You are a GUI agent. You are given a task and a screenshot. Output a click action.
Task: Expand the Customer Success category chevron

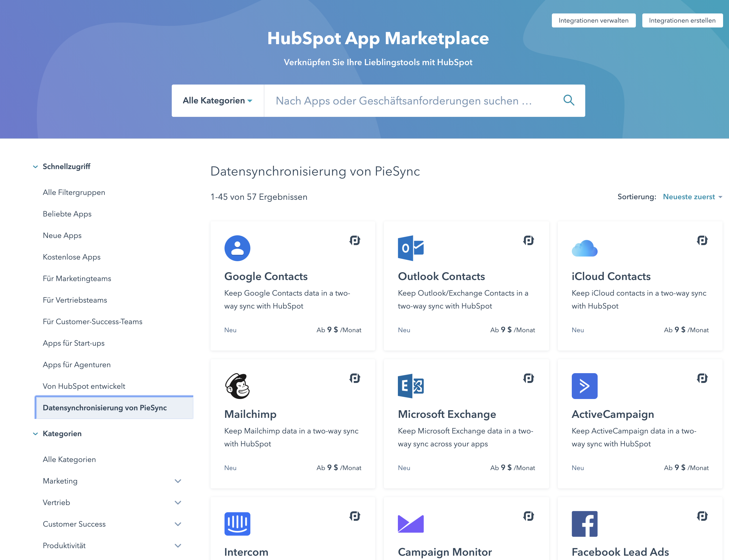tap(178, 524)
